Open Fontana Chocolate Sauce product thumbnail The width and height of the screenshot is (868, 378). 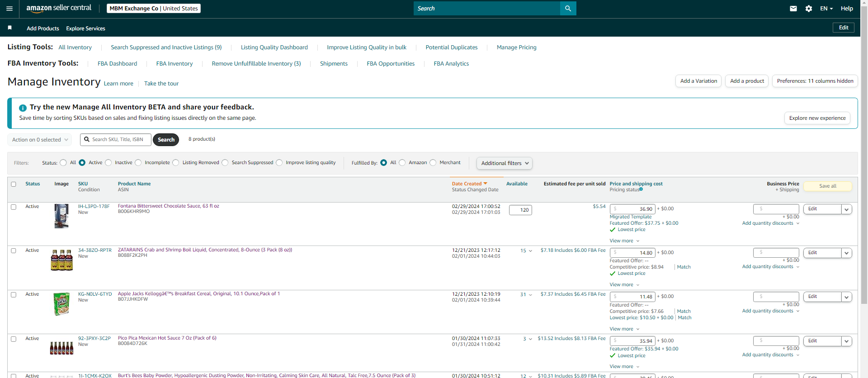tap(61, 216)
